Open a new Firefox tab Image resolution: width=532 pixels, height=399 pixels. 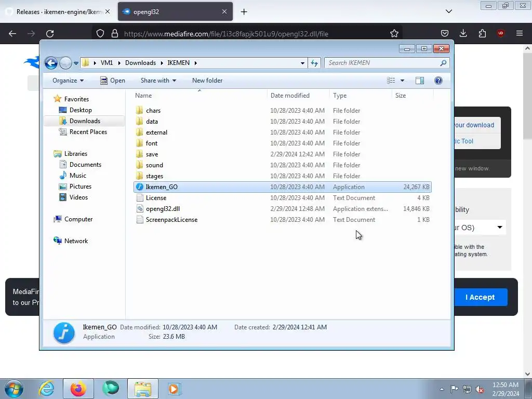tap(244, 12)
